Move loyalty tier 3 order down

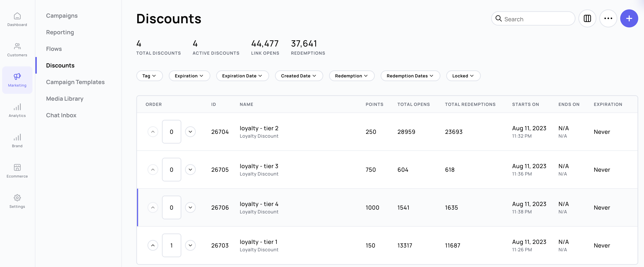[x=190, y=170]
